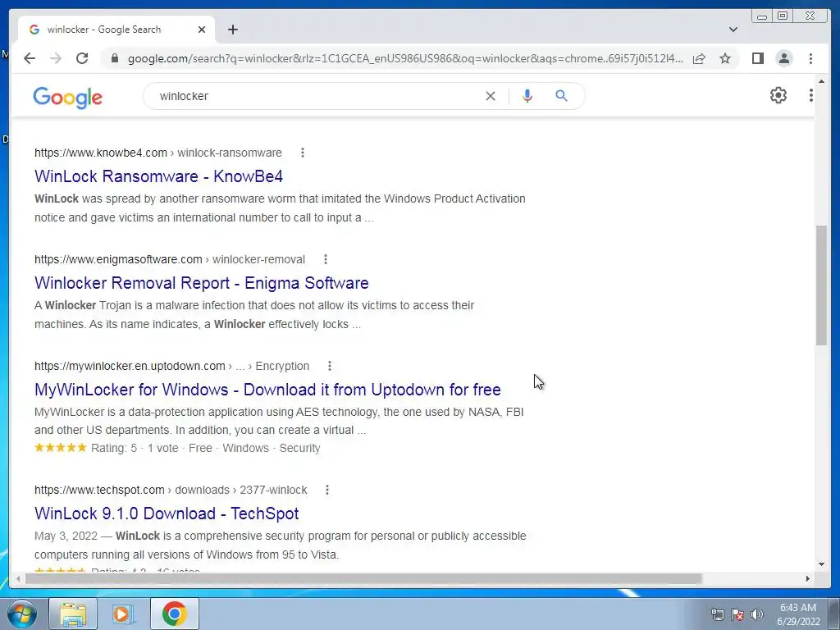Screen dimensions: 840x630
Task: Open Action Center flag tray icon
Action: pyautogui.click(x=737, y=615)
